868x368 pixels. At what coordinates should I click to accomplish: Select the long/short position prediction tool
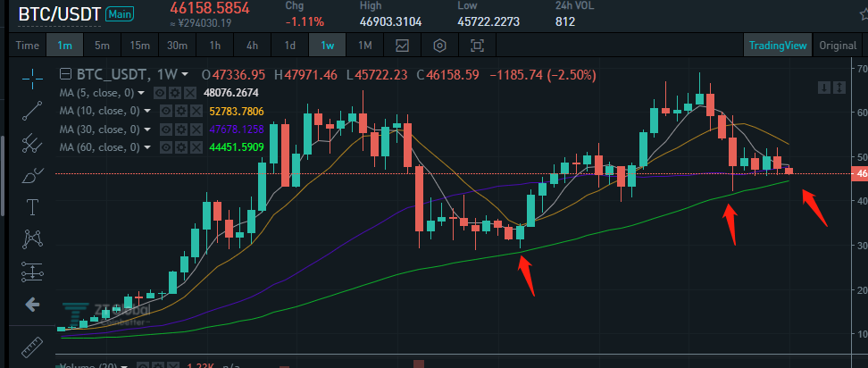click(32, 272)
